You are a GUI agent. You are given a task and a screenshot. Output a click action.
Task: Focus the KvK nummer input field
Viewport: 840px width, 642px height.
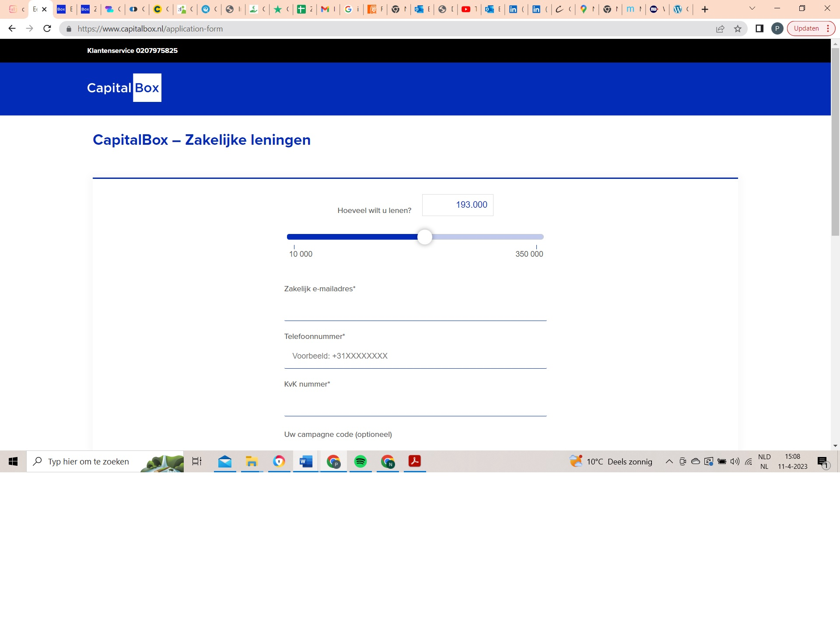coord(415,404)
